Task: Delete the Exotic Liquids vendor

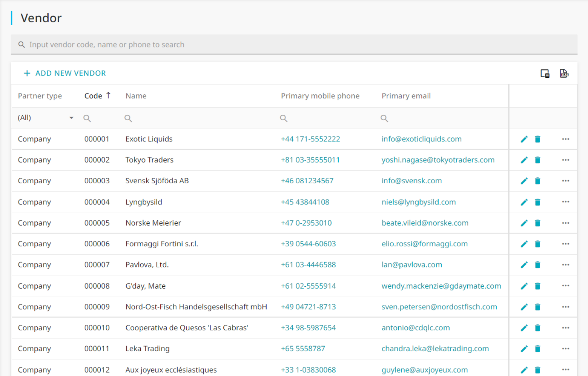Action: click(x=538, y=139)
